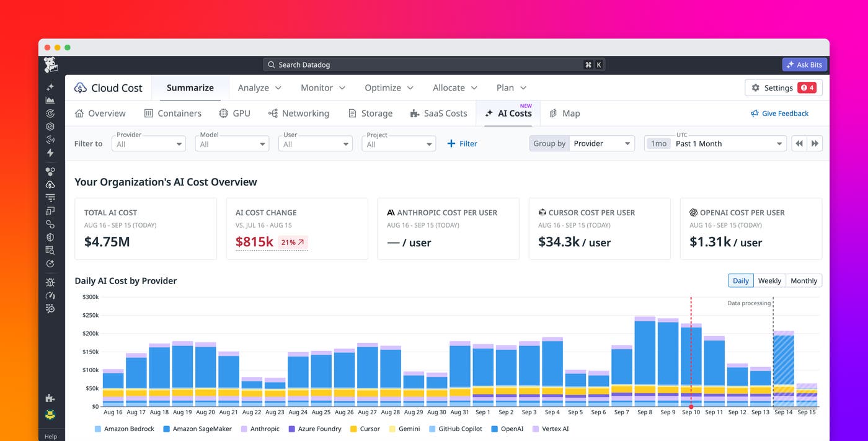The height and width of the screenshot is (441, 868).
Task: Open the radar target sidebar icon
Action: [x=50, y=114]
